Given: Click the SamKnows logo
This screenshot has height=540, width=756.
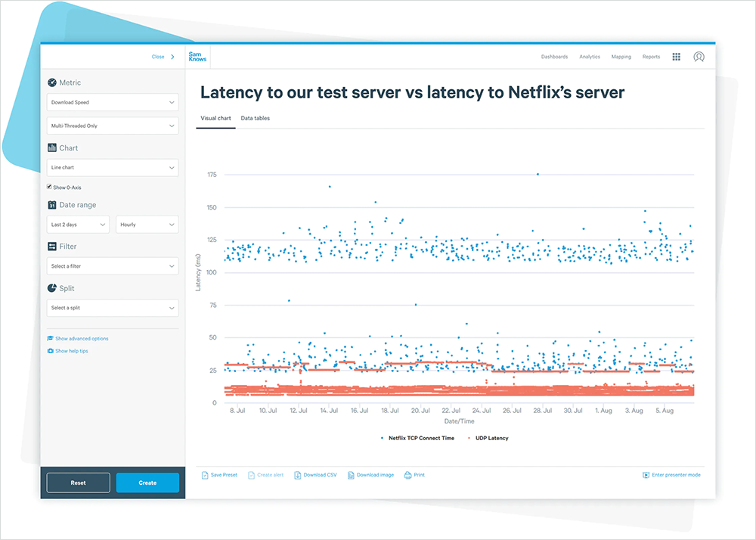Looking at the screenshot, I should pyautogui.click(x=196, y=57).
